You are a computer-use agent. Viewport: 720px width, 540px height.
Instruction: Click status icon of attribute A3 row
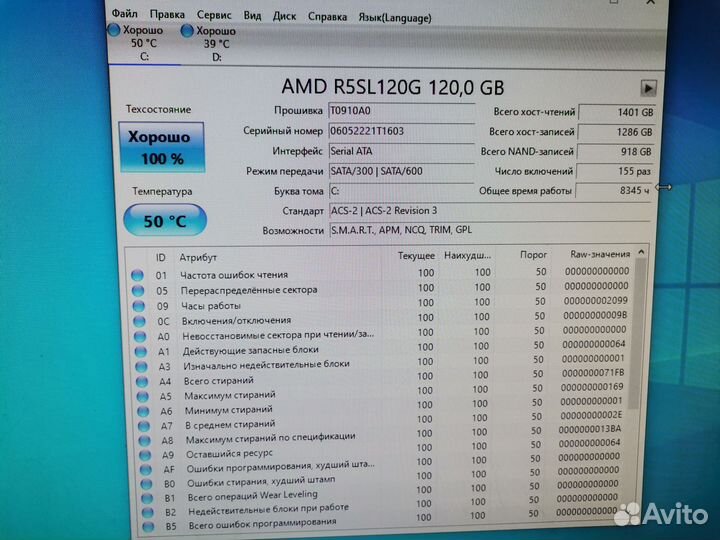click(x=141, y=366)
